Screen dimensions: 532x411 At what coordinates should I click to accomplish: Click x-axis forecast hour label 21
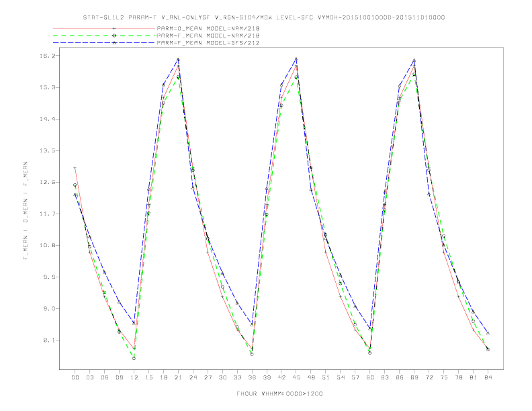(x=178, y=377)
